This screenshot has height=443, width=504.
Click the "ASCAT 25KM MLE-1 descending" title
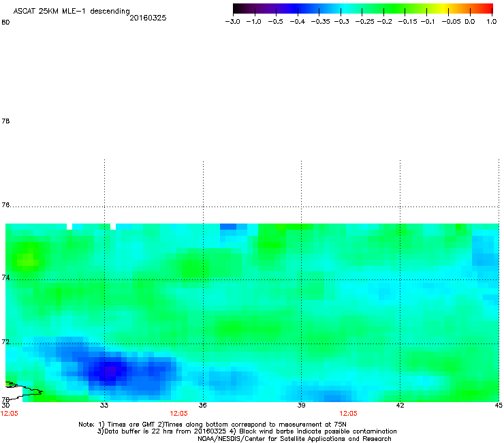[72, 12]
